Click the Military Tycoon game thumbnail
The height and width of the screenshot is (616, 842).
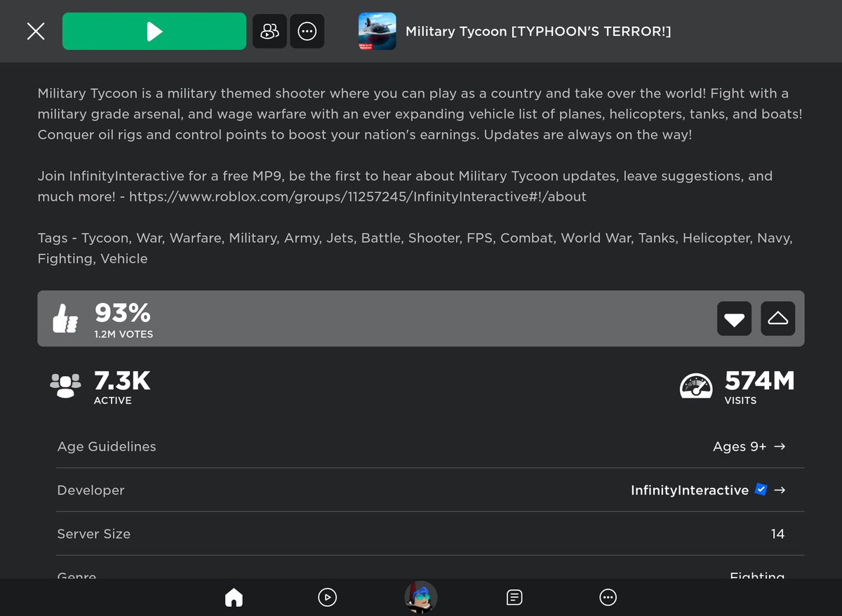click(377, 31)
